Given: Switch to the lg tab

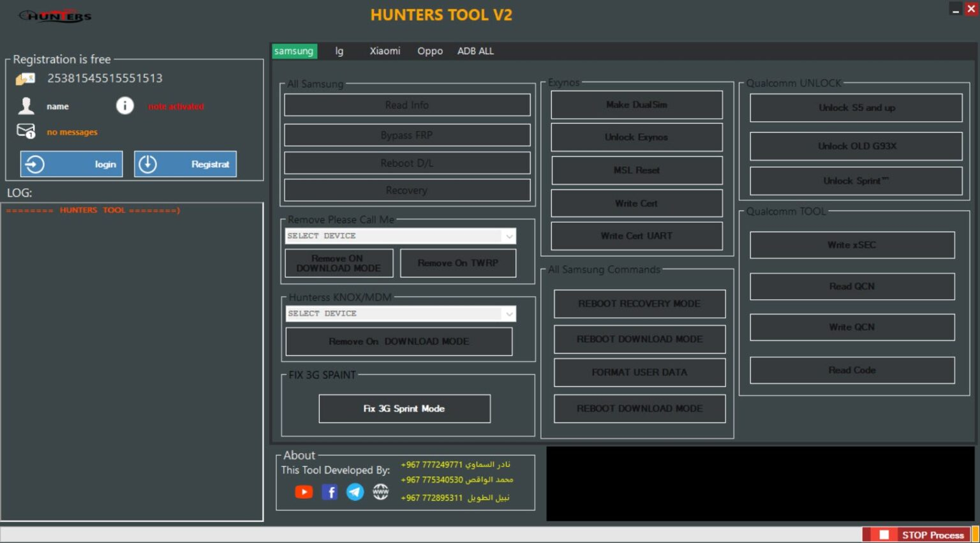Looking at the screenshot, I should 339,51.
